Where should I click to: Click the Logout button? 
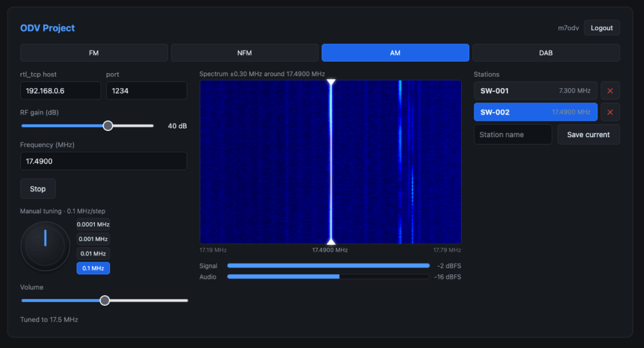pos(602,28)
